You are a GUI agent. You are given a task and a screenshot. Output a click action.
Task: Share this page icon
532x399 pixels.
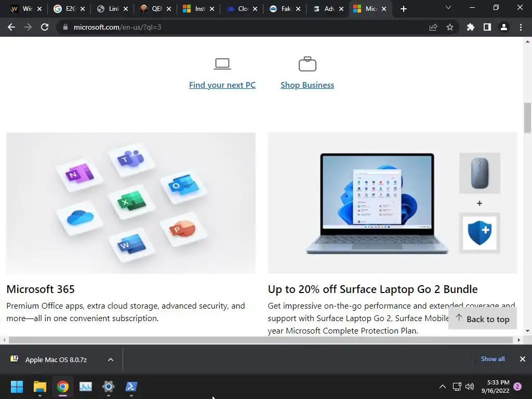[x=433, y=27]
